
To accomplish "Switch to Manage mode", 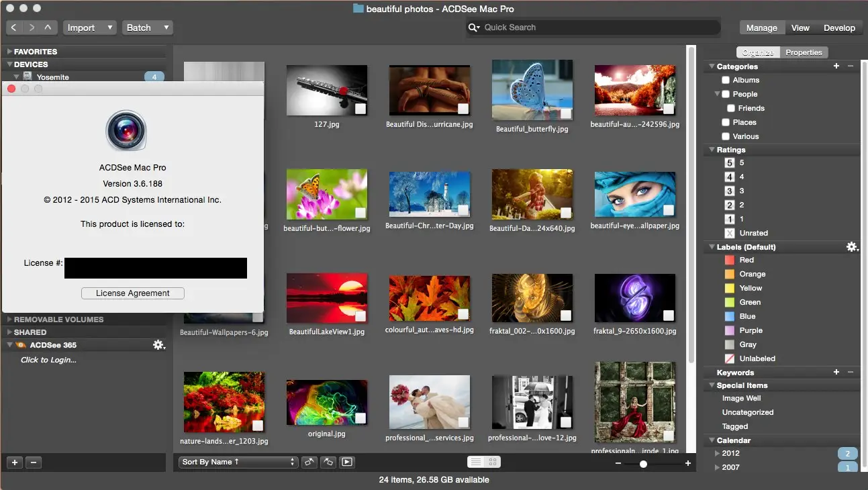I will tap(762, 28).
